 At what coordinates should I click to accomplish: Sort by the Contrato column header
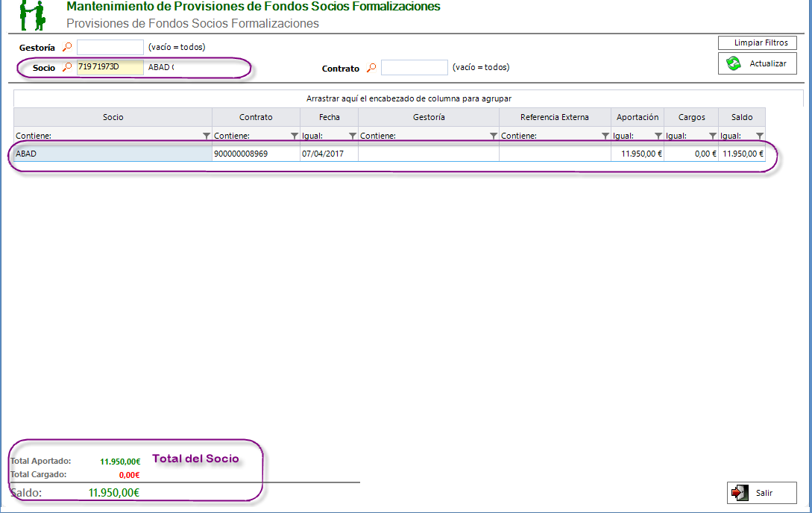(x=256, y=117)
